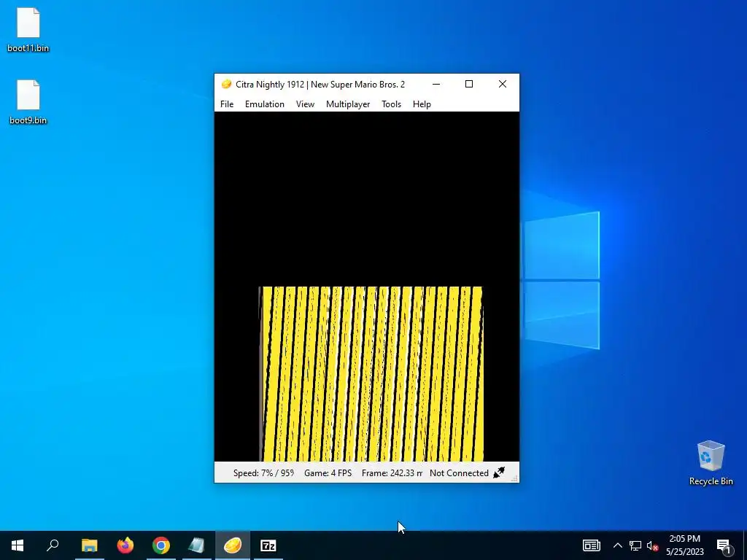Click the yellow striped game bottom screen

tap(371, 374)
